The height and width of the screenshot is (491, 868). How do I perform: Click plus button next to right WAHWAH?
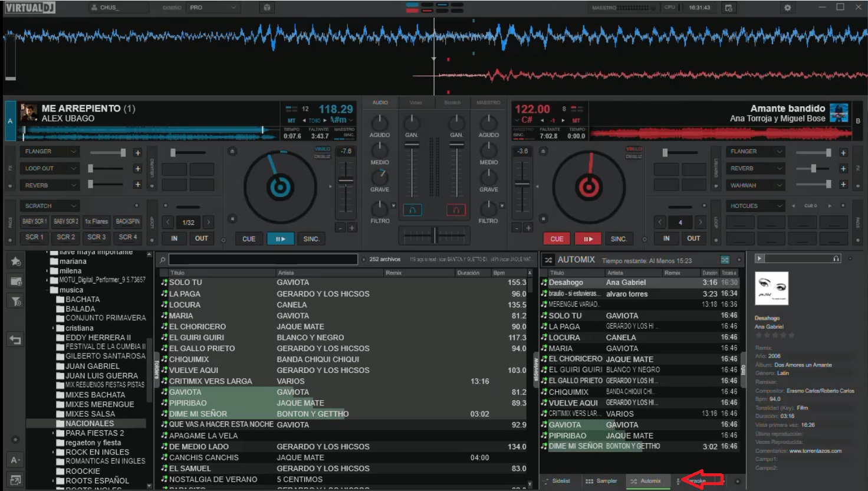coord(843,185)
